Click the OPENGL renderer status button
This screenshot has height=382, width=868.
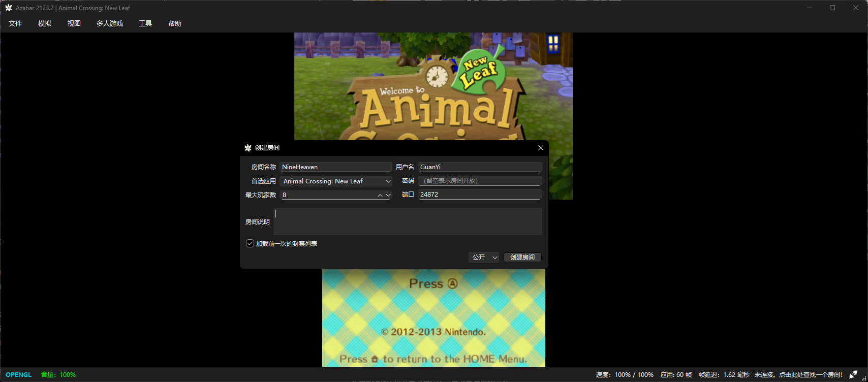click(x=19, y=375)
